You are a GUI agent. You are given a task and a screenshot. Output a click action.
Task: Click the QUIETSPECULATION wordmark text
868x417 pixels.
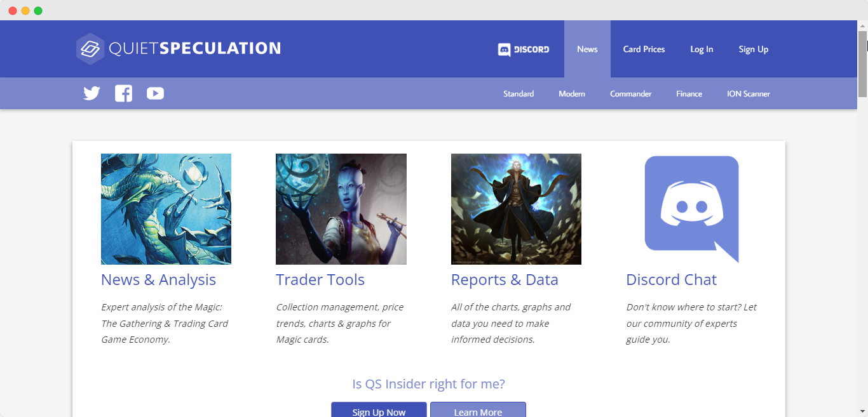pos(194,49)
